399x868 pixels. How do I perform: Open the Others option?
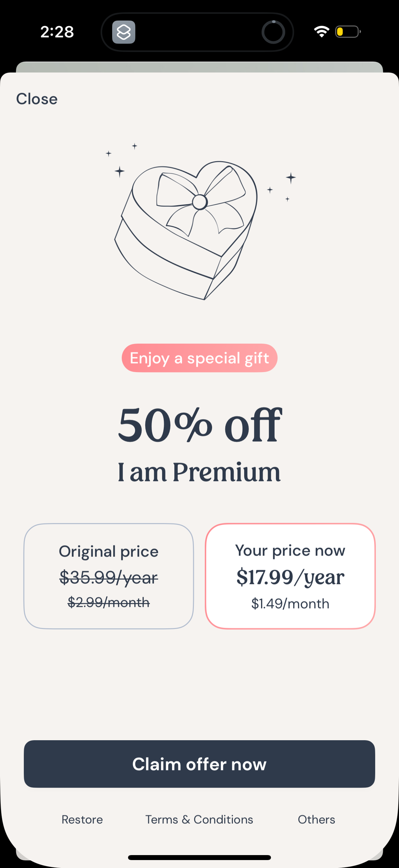pyautogui.click(x=316, y=819)
